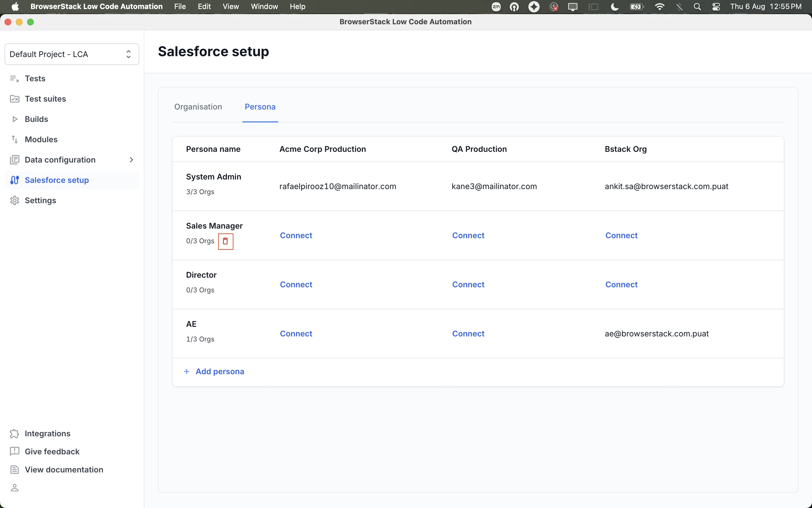Open Control Center in menu bar
The image size is (812, 508).
pyautogui.click(x=716, y=7)
